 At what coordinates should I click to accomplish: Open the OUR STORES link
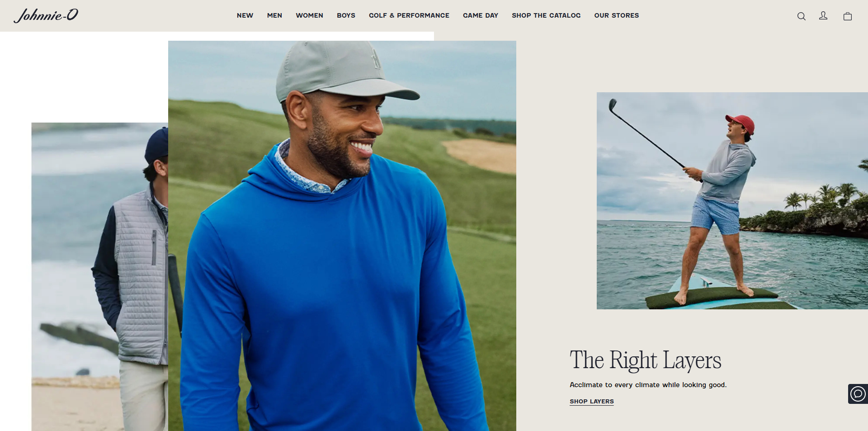click(x=617, y=15)
